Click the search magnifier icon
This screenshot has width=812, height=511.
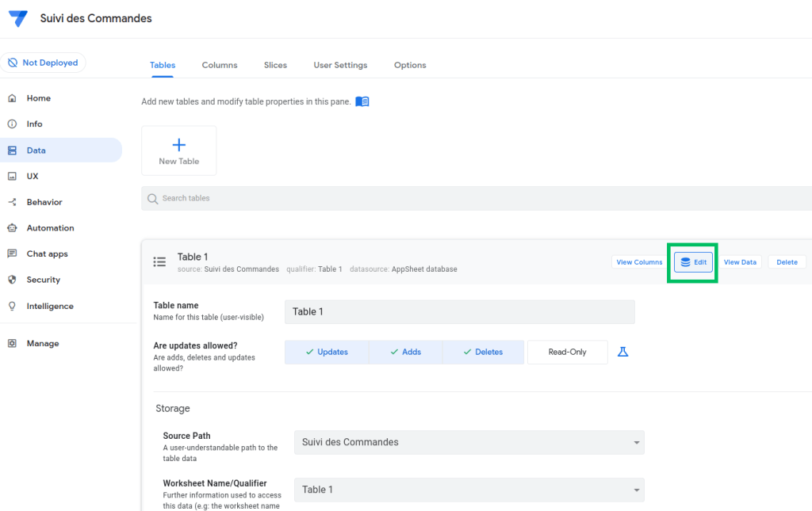[152, 199]
